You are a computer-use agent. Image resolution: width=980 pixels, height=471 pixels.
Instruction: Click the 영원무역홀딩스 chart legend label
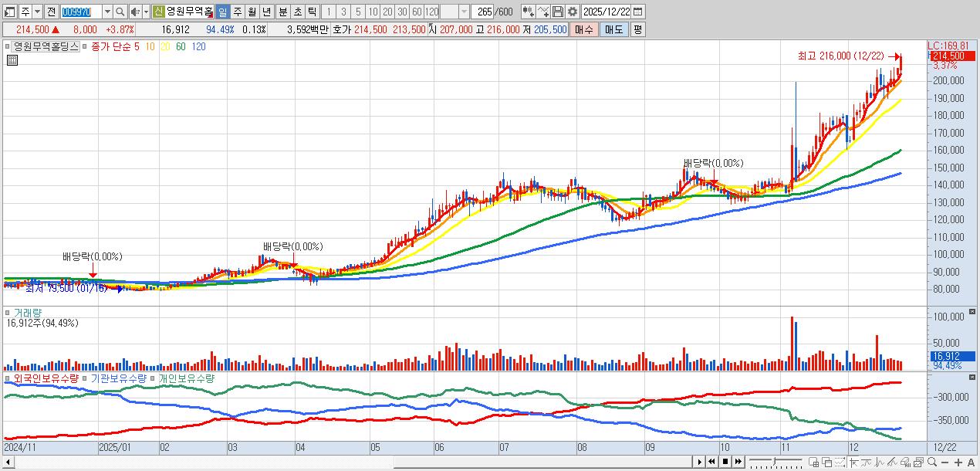pyautogui.click(x=46, y=47)
